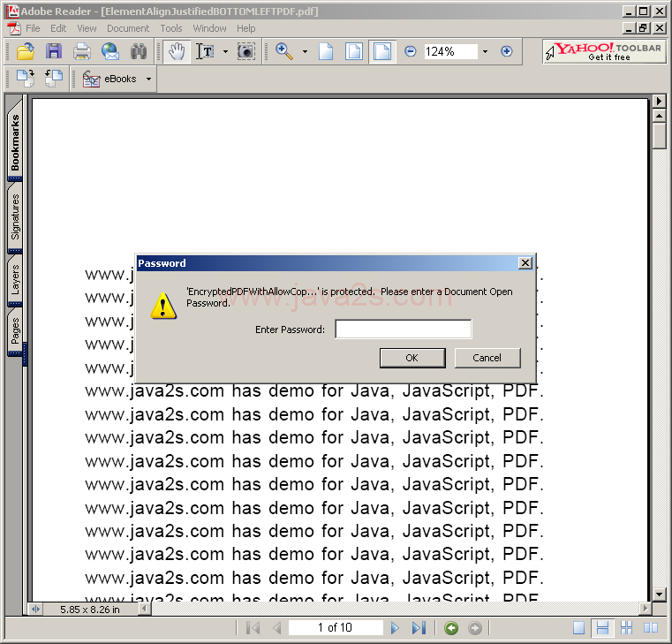Open the Help menu

pos(246,28)
